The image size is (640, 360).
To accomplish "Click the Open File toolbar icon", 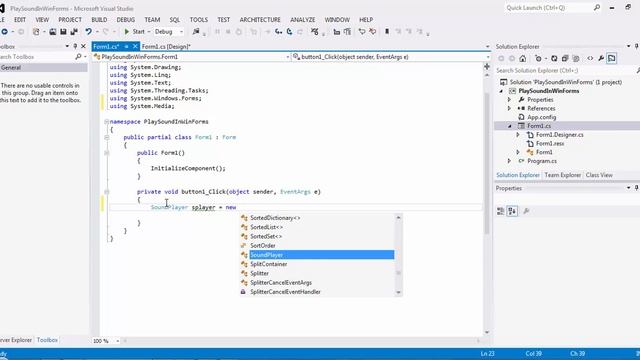I will point(53,31).
